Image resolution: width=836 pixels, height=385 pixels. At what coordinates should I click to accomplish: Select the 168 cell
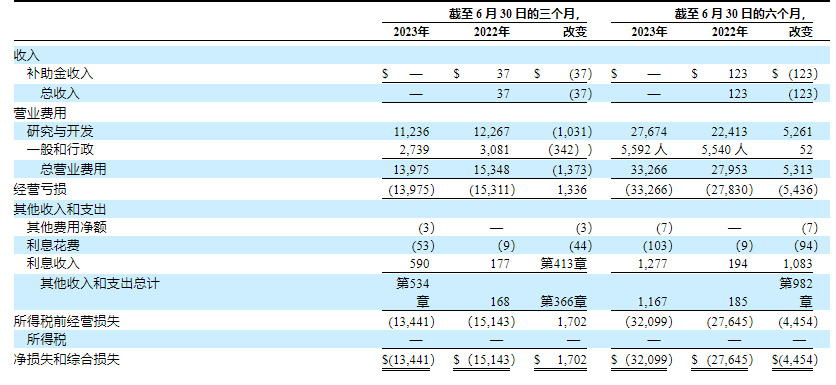tap(500, 302)
